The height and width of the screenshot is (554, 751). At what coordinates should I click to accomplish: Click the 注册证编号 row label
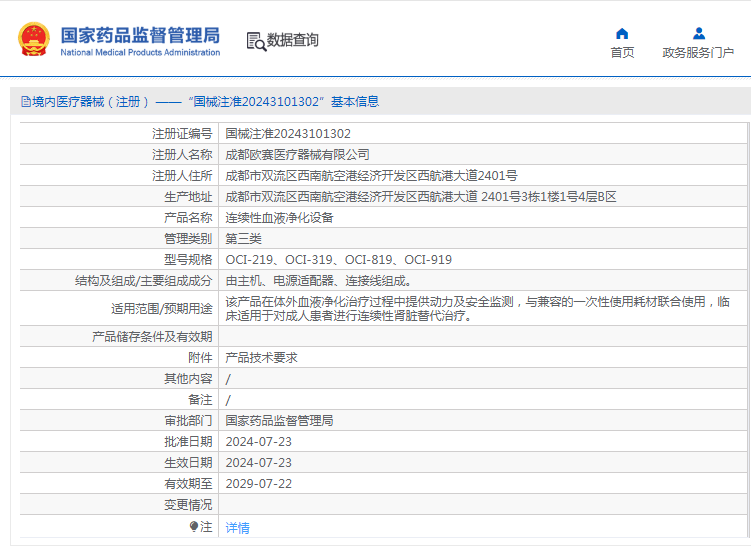(182, 134)
